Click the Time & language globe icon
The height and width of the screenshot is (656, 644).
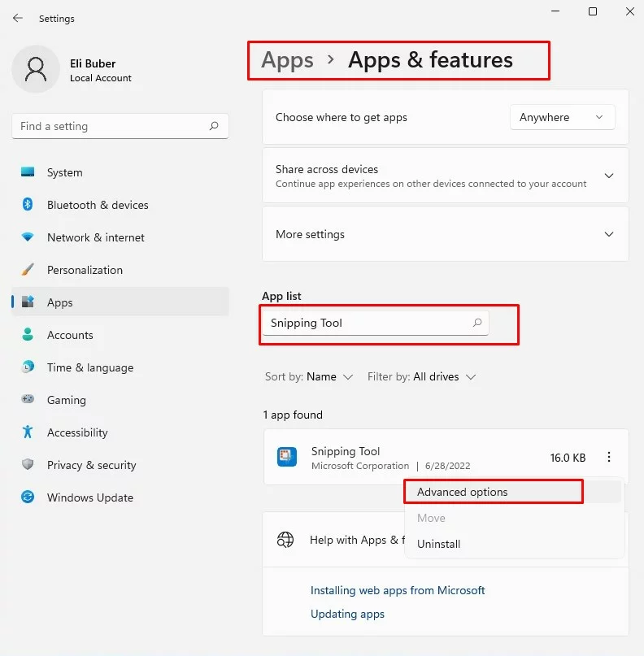tap(28, 367)
